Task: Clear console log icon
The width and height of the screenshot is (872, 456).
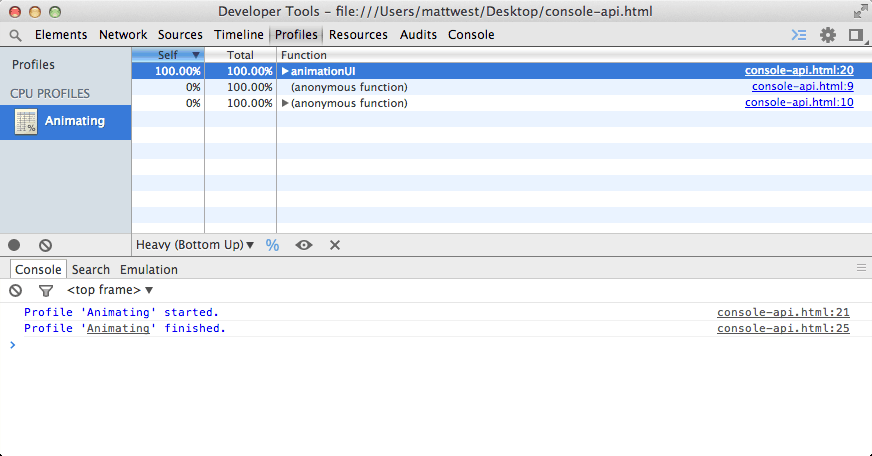Action: 16,290
